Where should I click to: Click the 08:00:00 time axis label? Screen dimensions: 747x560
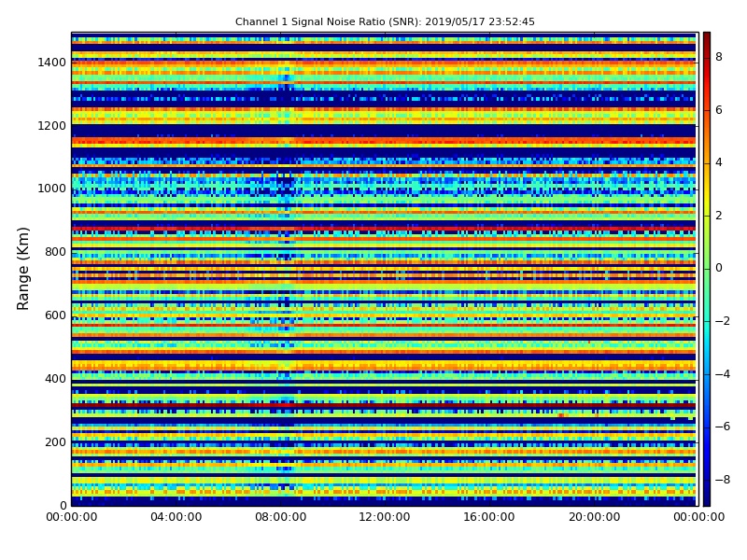281,517
